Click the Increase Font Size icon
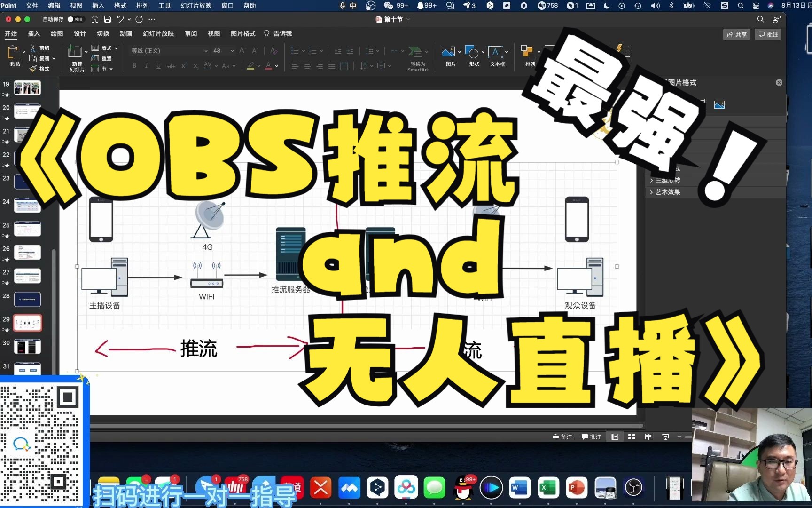812x508 pixels. [x=242, y=50]
